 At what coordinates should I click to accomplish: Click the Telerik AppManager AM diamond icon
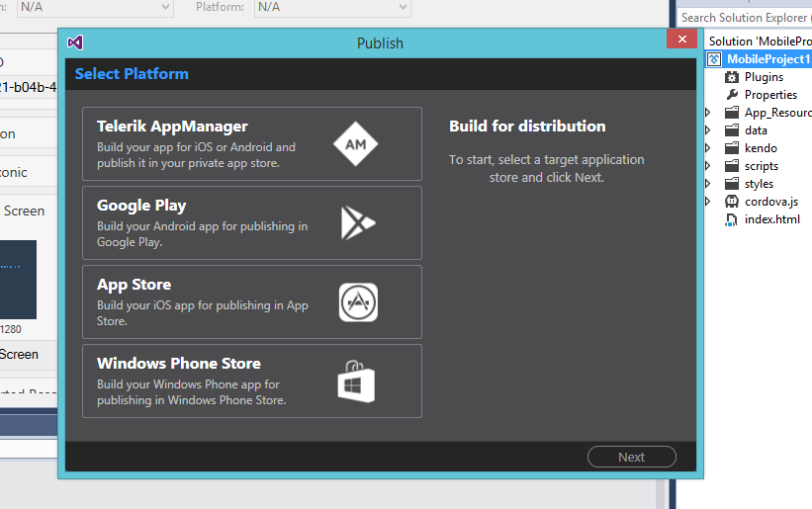pyautogui.click(x=355, y=144)
